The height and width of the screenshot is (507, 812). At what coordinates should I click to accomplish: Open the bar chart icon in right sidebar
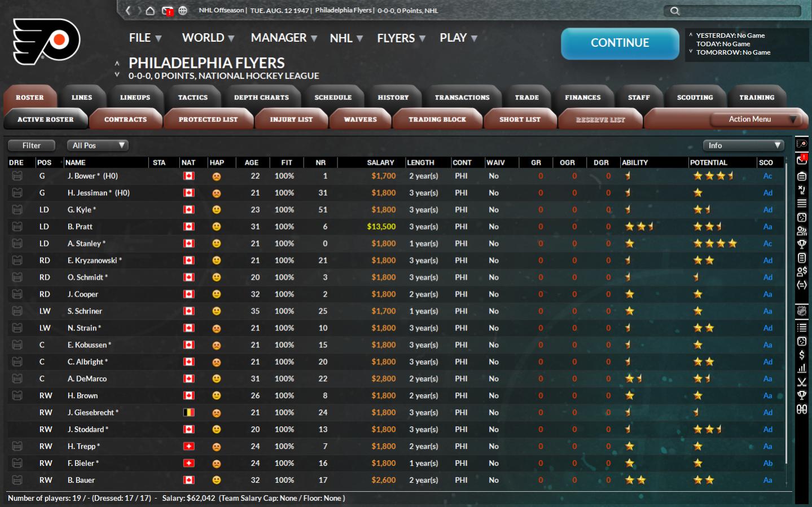(x=801, y=369)
